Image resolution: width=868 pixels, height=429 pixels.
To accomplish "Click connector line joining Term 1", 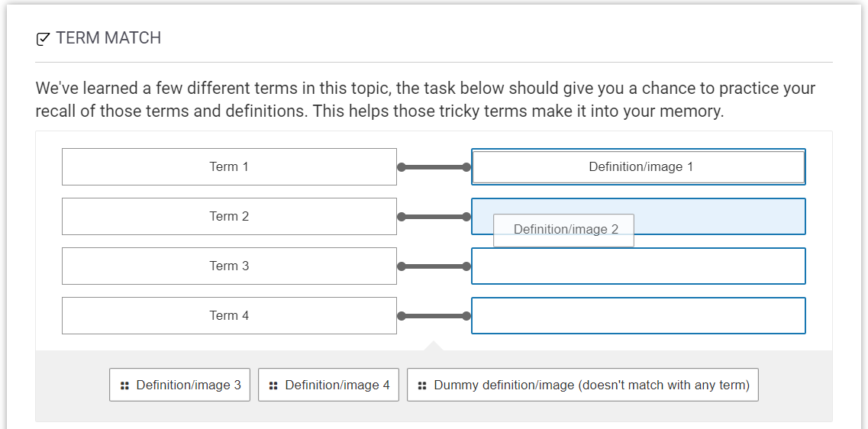I will (434, 167).
